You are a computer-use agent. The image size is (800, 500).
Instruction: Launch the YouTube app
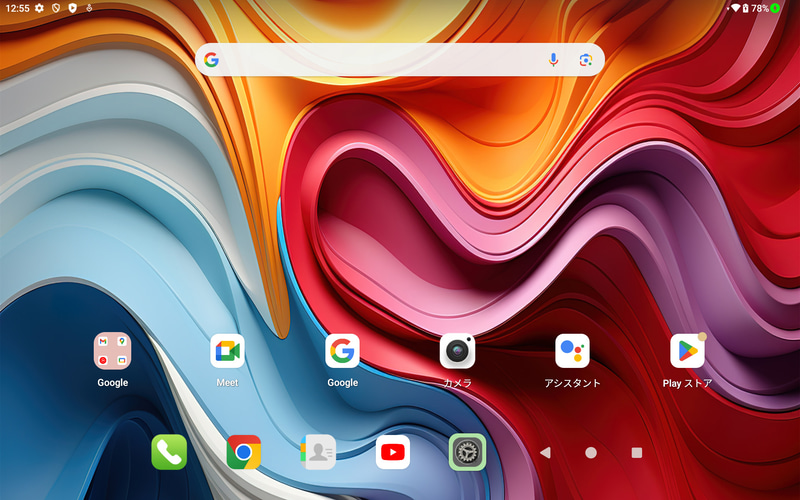tap(393, 452)
